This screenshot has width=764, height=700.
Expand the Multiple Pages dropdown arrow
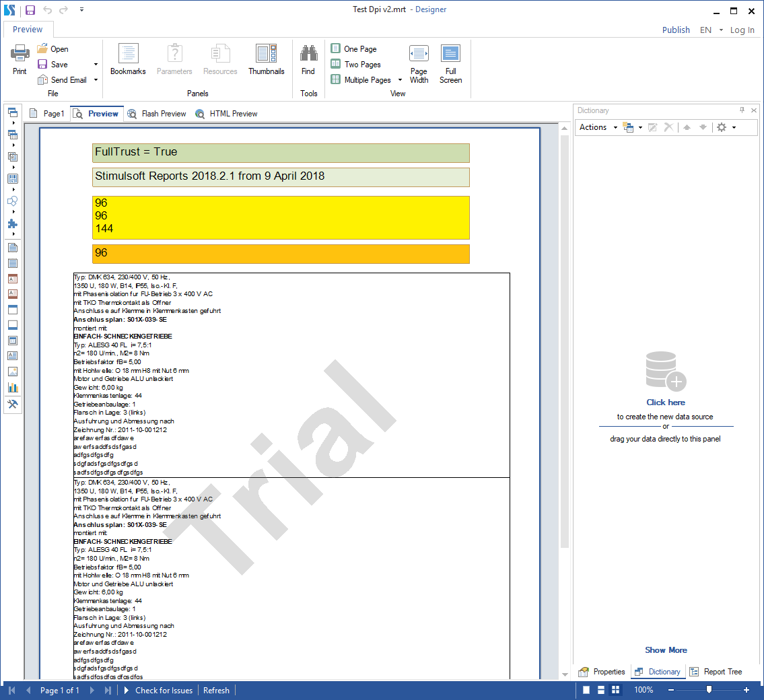tap(400, 80)
